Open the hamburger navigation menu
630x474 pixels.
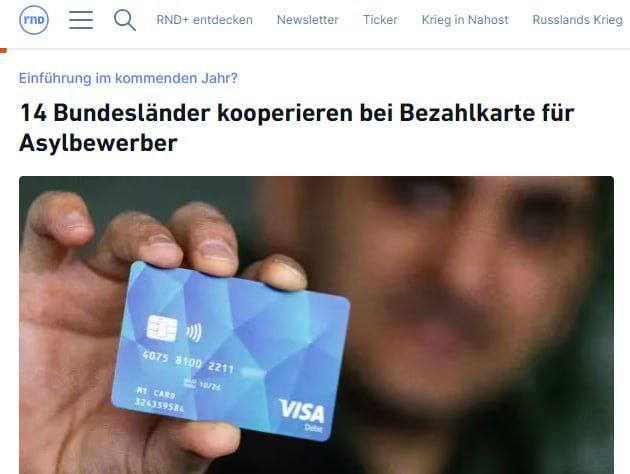pyautogui.click(x=81, y=20)
